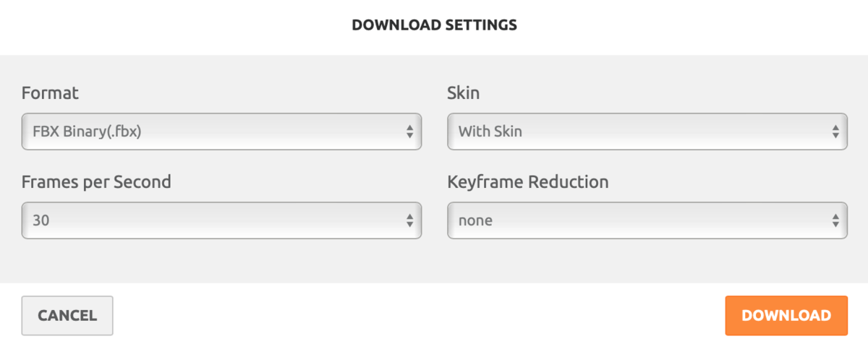Click the up-down arrows on Skin selector
Image resolution: width=868 pixels, height=347 pixels.
(835, 132)
